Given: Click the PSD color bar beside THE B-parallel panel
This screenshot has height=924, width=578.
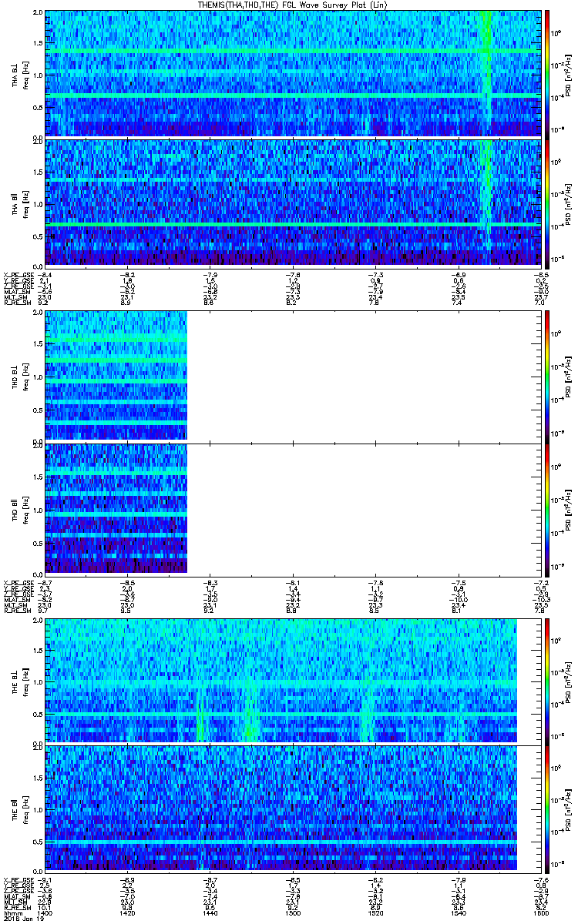Looking at the screenshot, I should pyautogui.click(x=546, y=810).
